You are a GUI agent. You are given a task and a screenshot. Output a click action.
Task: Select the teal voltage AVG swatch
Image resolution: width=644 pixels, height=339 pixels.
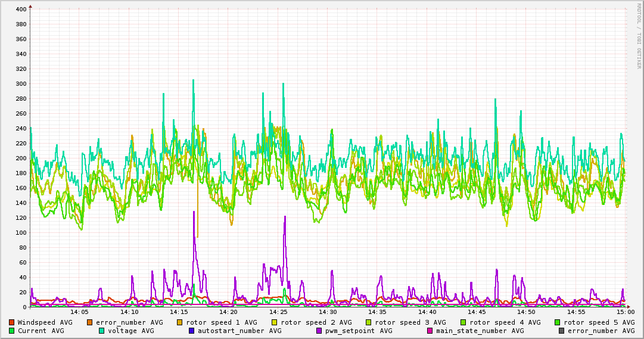tap(102, 331)
